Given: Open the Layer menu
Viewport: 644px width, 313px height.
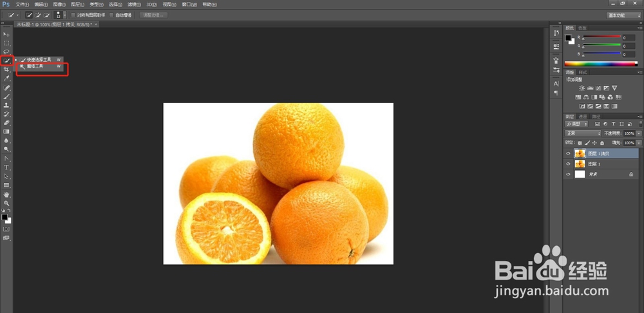Looking at the screenshot, I should coord(78,5).
